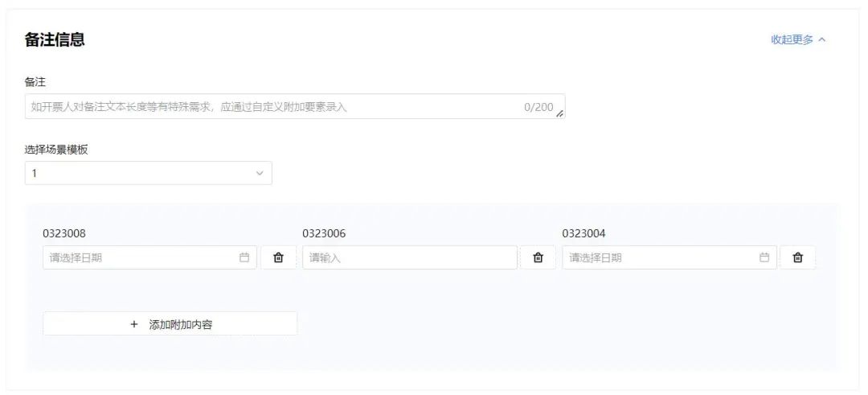Click the 0/200 character counter
The image size is (868, 395).
(538, 107)
